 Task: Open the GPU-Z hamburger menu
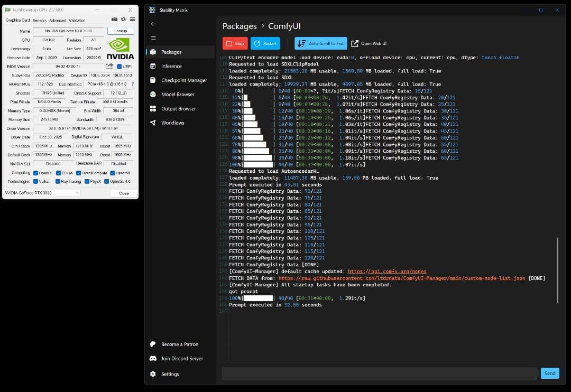(x=132, y=20)
